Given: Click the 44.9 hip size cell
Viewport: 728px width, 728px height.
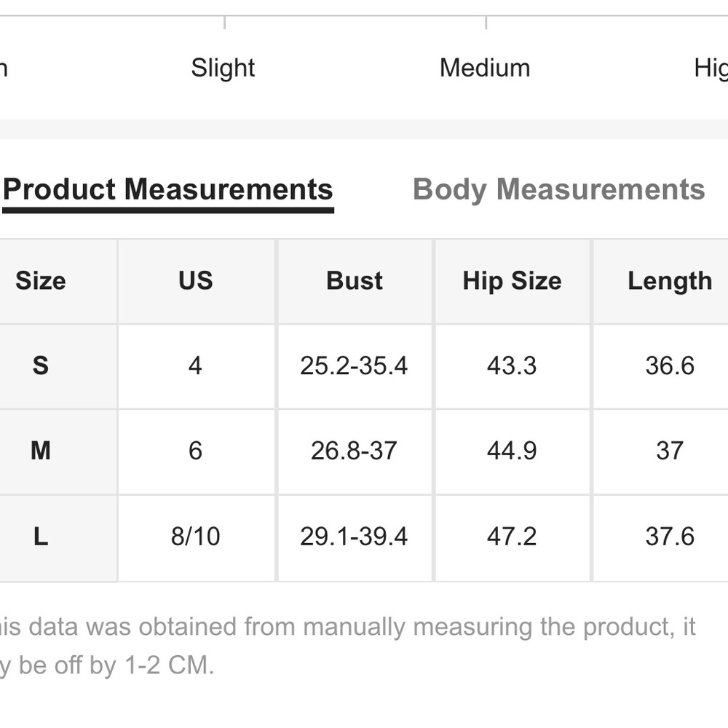Looking at the screenshot, I should click(x=512, y=451).
